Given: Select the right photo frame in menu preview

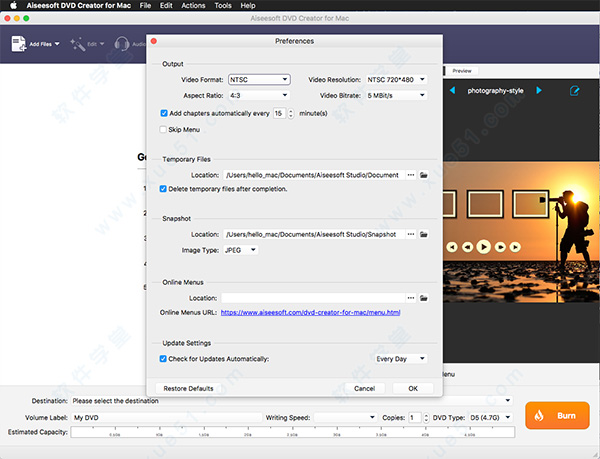Looking at the screenshot, I should (x=530, y=204).
